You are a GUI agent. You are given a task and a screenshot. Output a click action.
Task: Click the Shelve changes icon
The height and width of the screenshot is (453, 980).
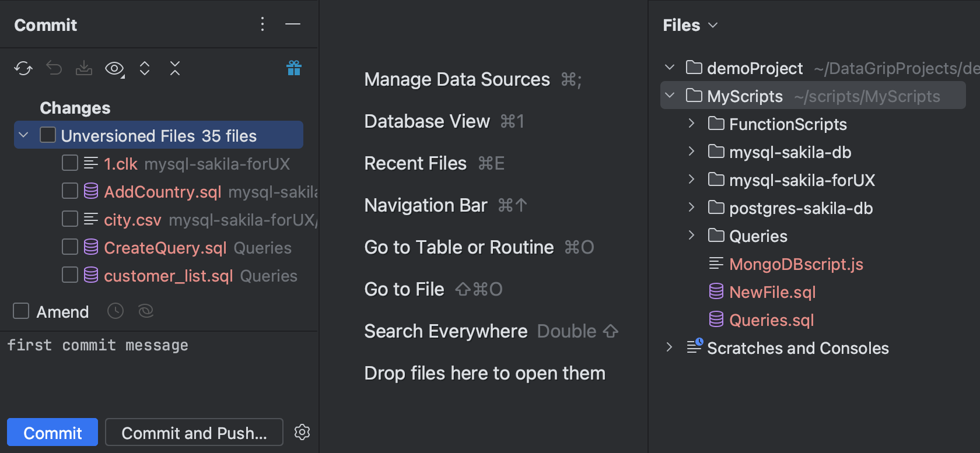coord(84,69)
